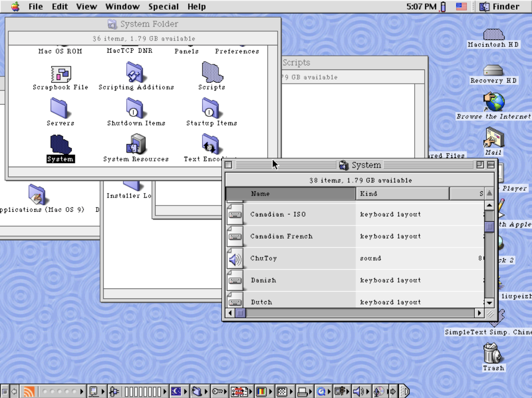The height and width of the screenshot is (398, 532).
Task: Select the Scrapbook File icon
Action: [61, 74]
